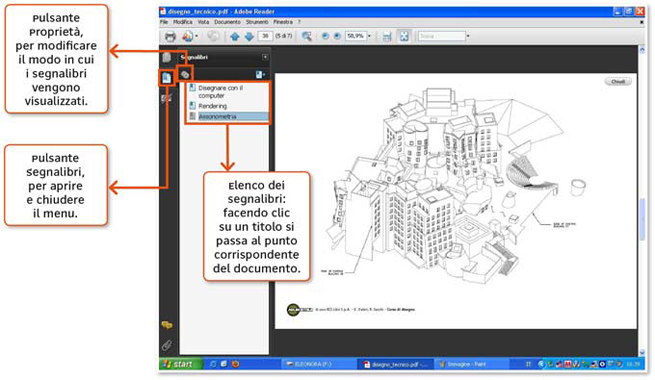The image size is (655, 380).
Task: Click the Windows start button
Action: coord(180,364)
